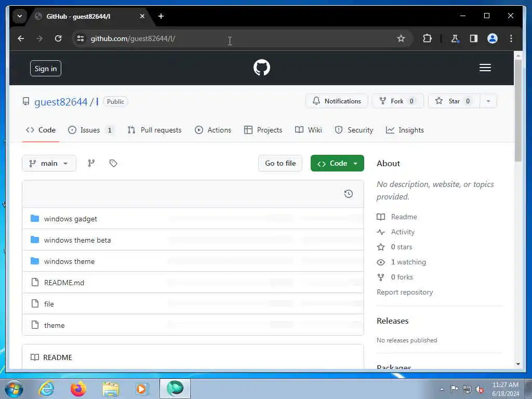
Task: Show hidden system tray icons
Action: 442,390
